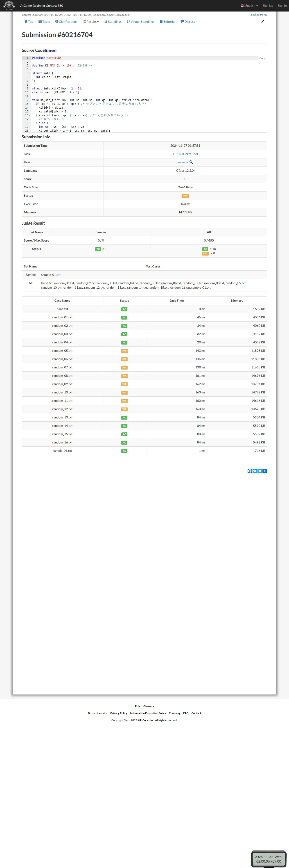Share submission via Twitter icon
Screen dimensions: 289x868
point(255,471)
